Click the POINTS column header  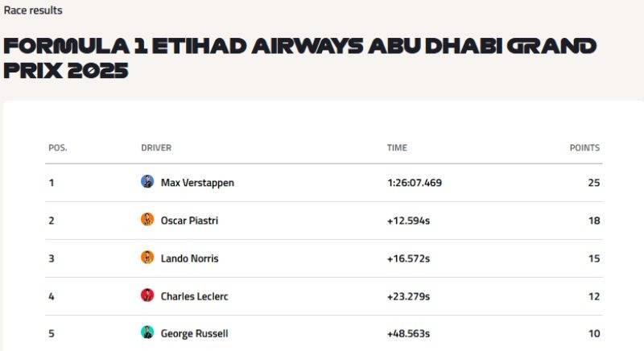(584, 148)
